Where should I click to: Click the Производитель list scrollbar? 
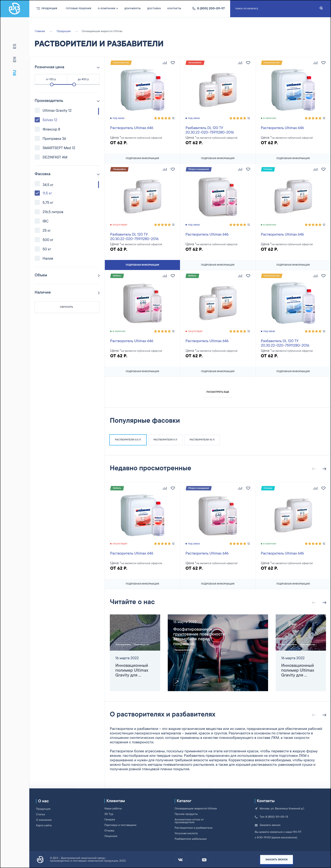point(98,111)
